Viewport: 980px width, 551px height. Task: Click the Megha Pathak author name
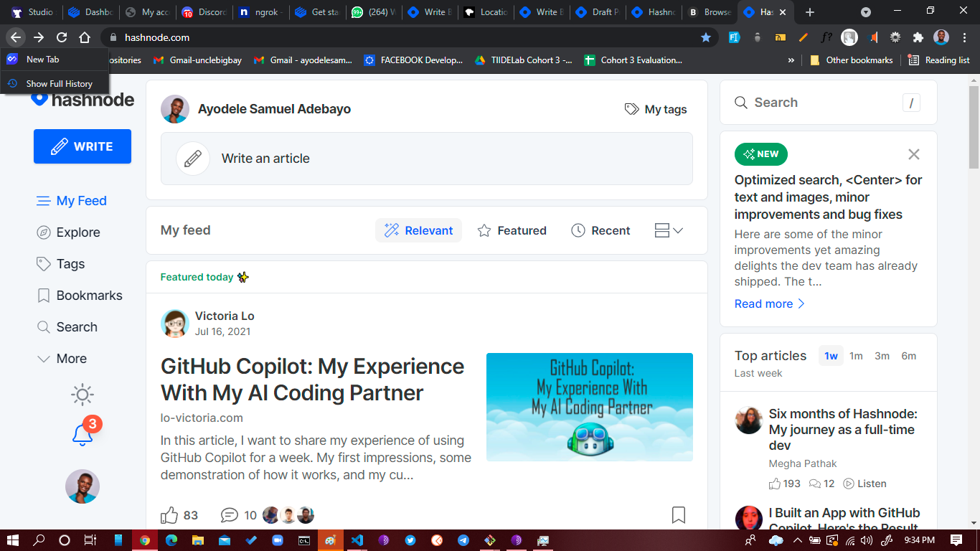point(803,463)
